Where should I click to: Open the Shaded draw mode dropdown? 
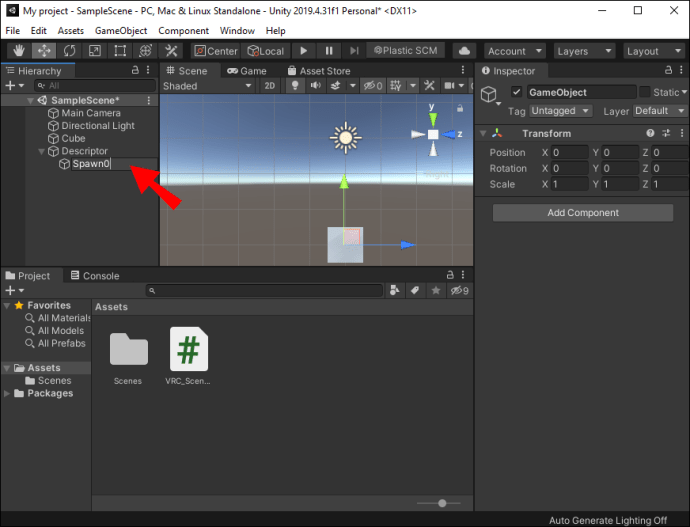pos(207,86)
